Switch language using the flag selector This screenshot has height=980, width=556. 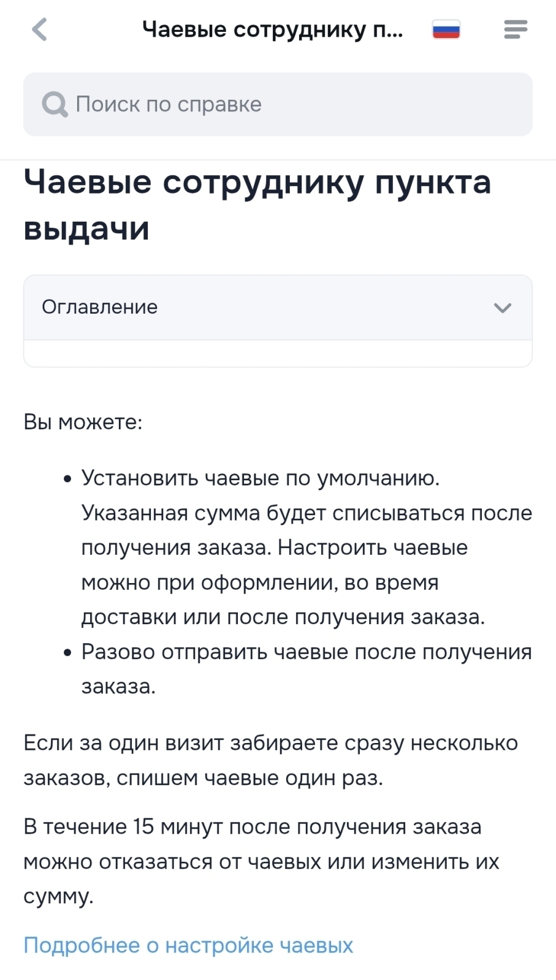click(x=446, y=29)
